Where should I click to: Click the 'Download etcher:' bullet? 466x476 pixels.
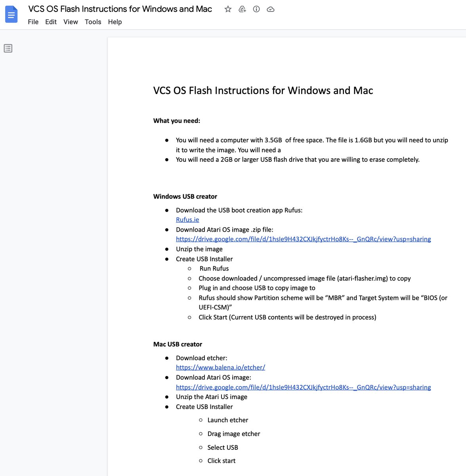click(x=202, y=358)
